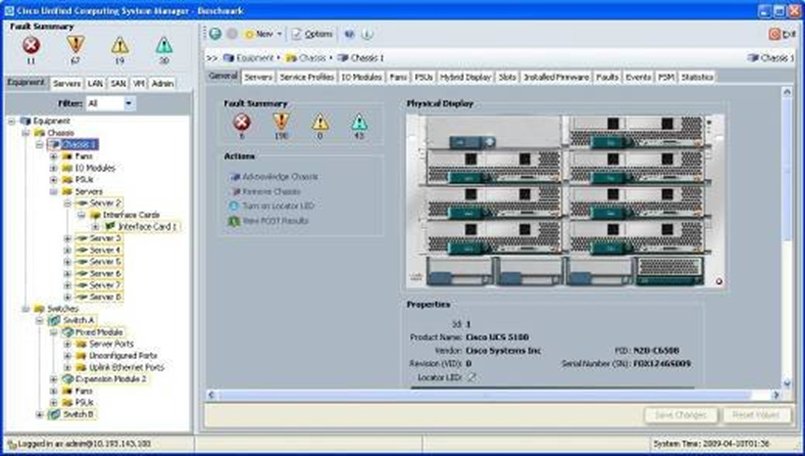805x456 pixels.
Task: Click the vertical scrollbar up arrow
Action: [x=787, y=92]
